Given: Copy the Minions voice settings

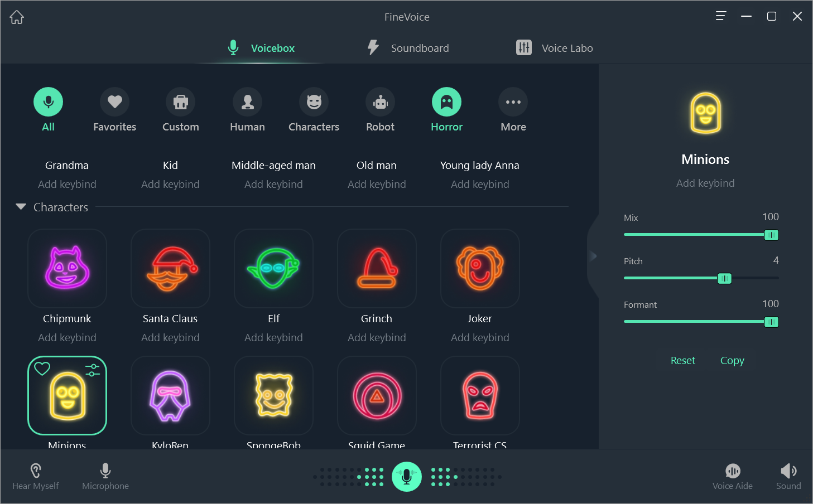Looking at the screenshot, I should (732, 360).
